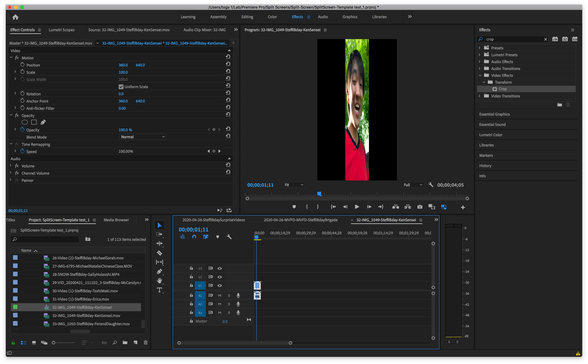Open the Fit zoom level dropdown

(293, 185)
